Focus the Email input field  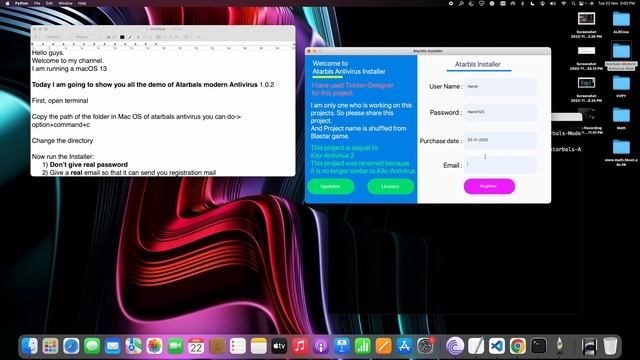(500, 165)
